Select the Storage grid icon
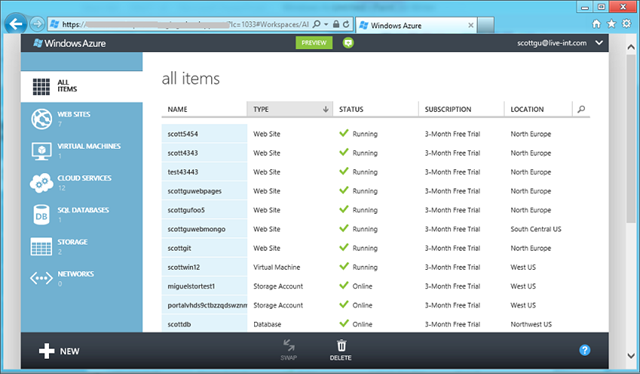640x374 pixels. 41,247
